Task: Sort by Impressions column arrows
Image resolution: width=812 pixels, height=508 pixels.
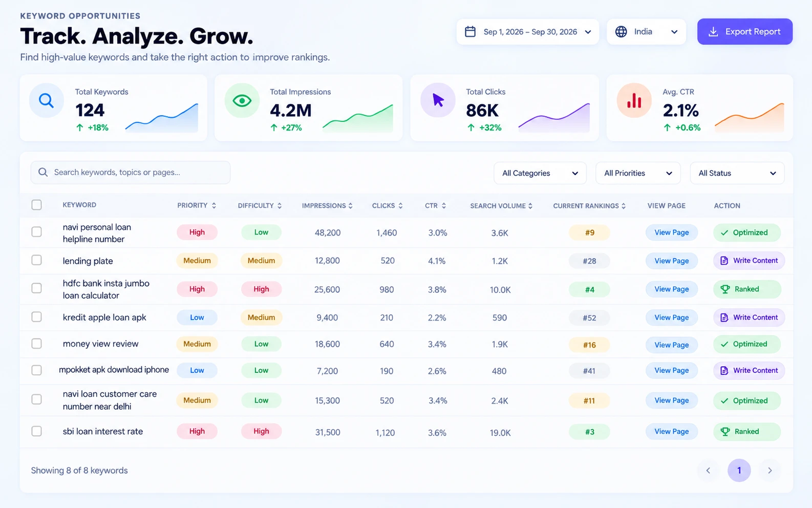Action: 351,206
